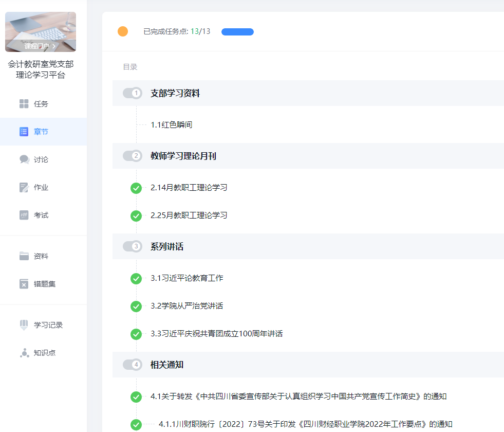504x432 pixels.
Task: Click the 任务 grid icon in sidebar
Action: click(24, 104)
